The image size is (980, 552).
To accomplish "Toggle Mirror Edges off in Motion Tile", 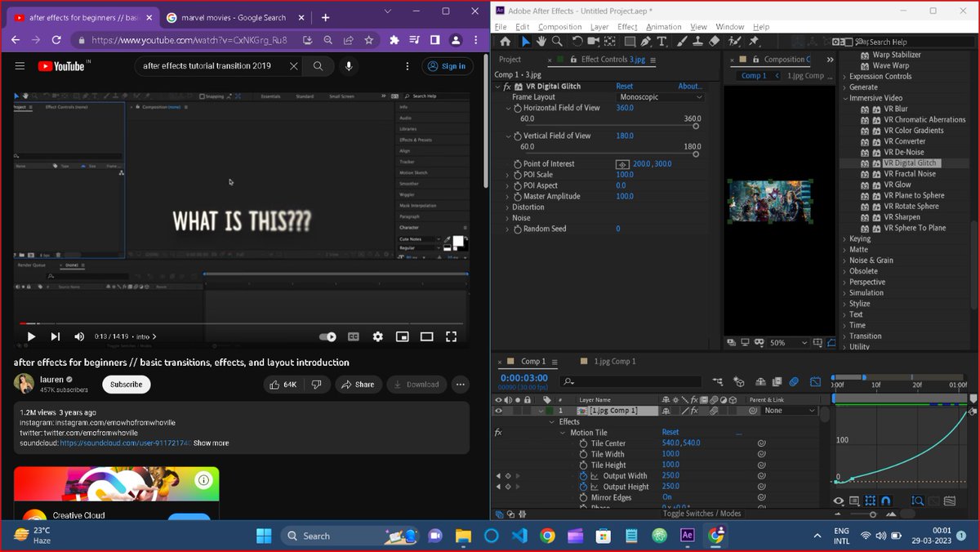I will coord(666,497).
